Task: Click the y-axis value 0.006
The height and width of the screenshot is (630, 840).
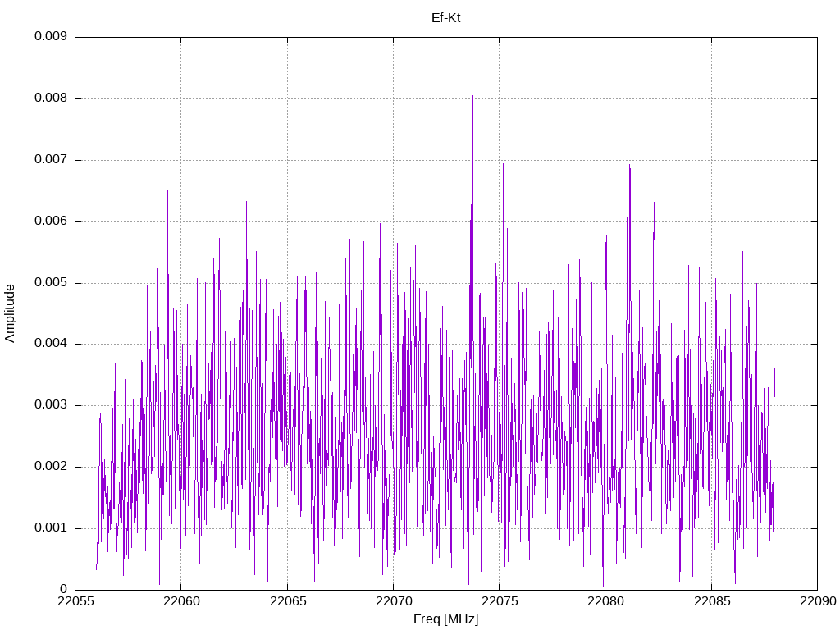Action: pyautogui.click(x=51, y=221)
